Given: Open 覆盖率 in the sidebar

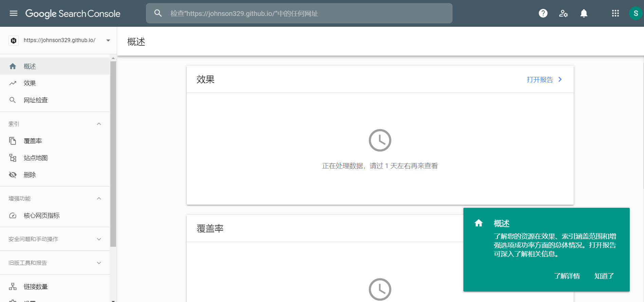Looking at the screenshot, I should click(x=55, y=141).
